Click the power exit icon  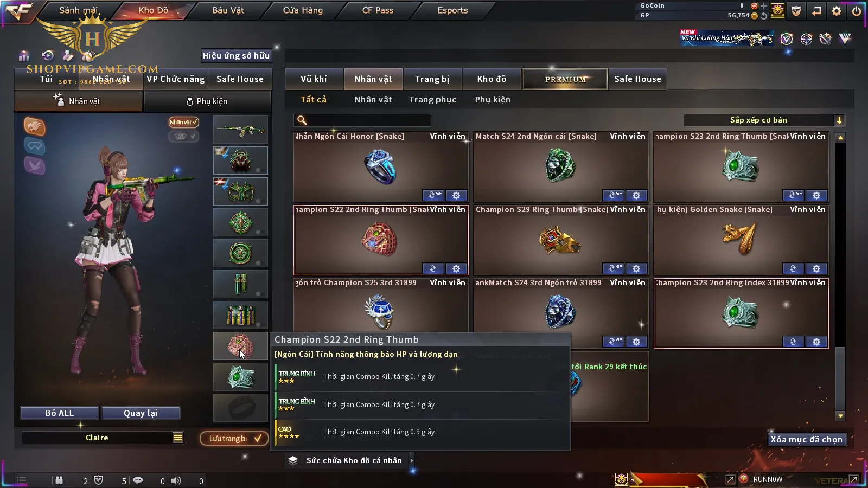click(857, 10)
